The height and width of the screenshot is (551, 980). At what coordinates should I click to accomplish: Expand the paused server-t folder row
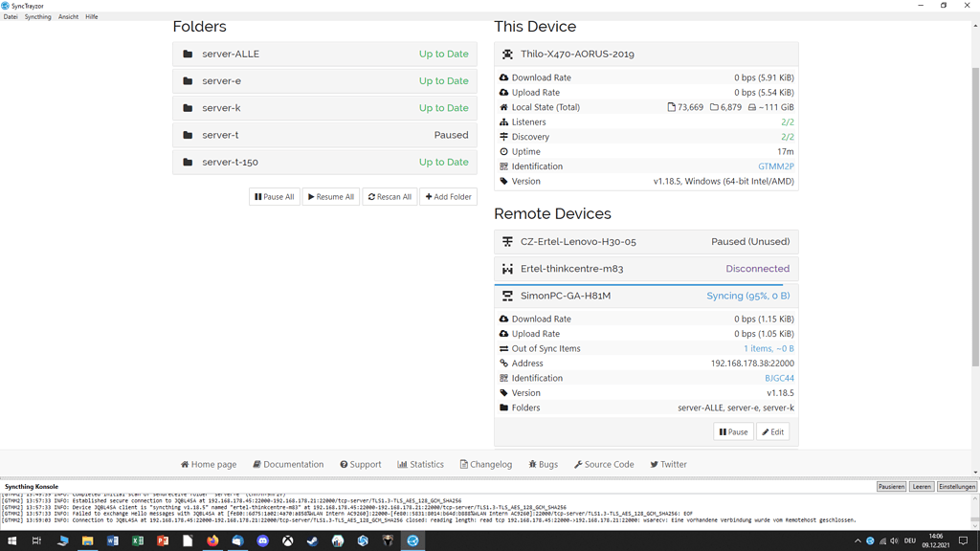pyautogui.click(x=325, y=135)
